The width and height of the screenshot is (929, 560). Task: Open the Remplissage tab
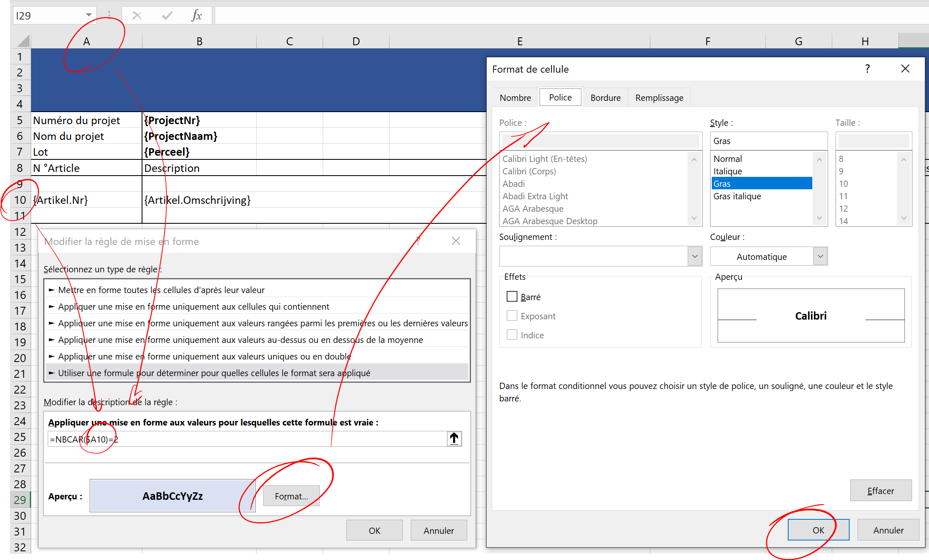point(659,98)
